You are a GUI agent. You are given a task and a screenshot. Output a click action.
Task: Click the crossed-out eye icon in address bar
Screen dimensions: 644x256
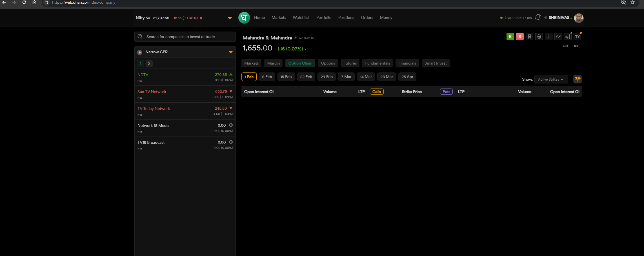click(624, 2)
